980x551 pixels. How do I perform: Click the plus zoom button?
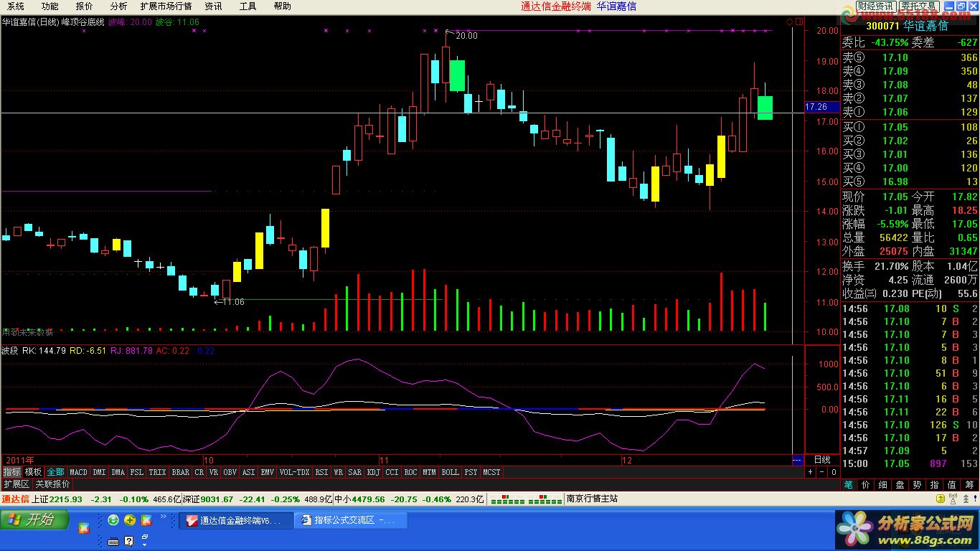click(810, 472)
